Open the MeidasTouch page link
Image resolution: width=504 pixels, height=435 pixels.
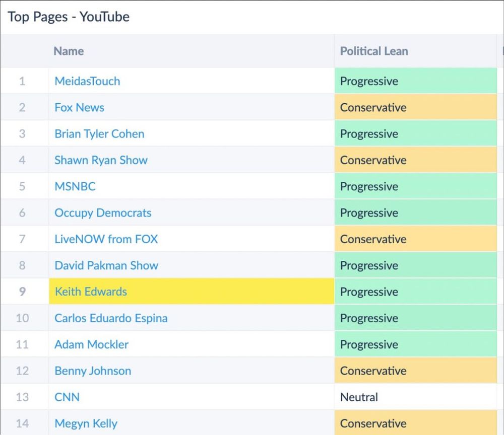(87, 81)
